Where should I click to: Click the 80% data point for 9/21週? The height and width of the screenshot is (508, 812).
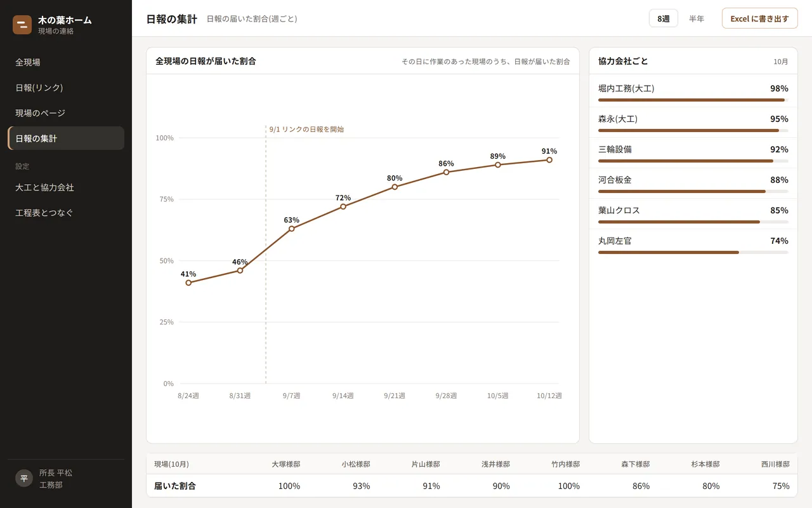point(395,187)
